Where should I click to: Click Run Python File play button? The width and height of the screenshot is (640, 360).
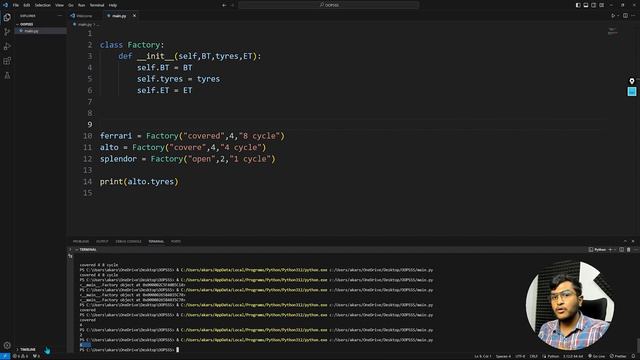pos(613,16)
